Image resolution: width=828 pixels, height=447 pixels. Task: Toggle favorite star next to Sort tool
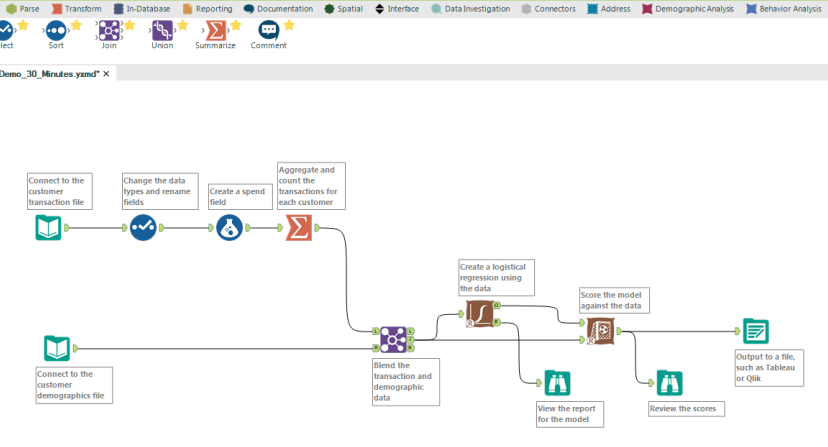(77, 25)
